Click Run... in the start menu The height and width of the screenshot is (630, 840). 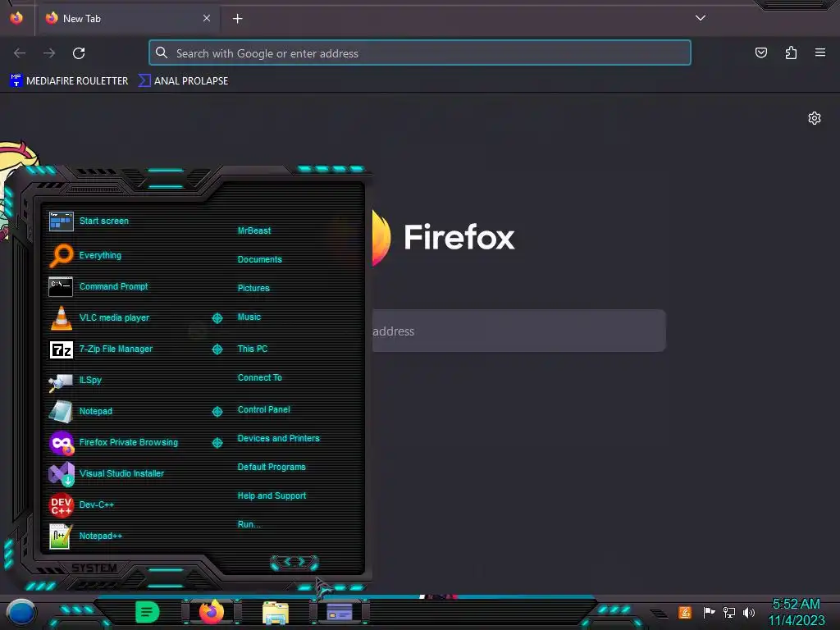tap(249, 524)
